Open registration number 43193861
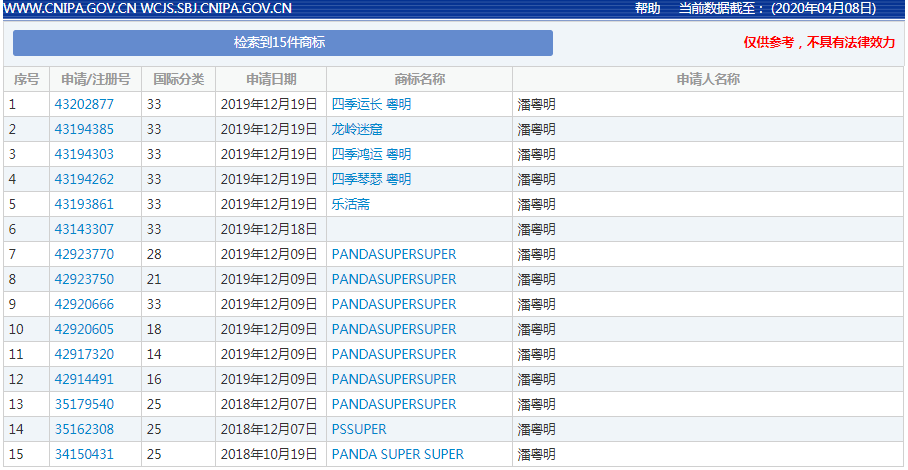Image resolution: width=908 pixels, height=470 pixels. (x=84, y=204)
